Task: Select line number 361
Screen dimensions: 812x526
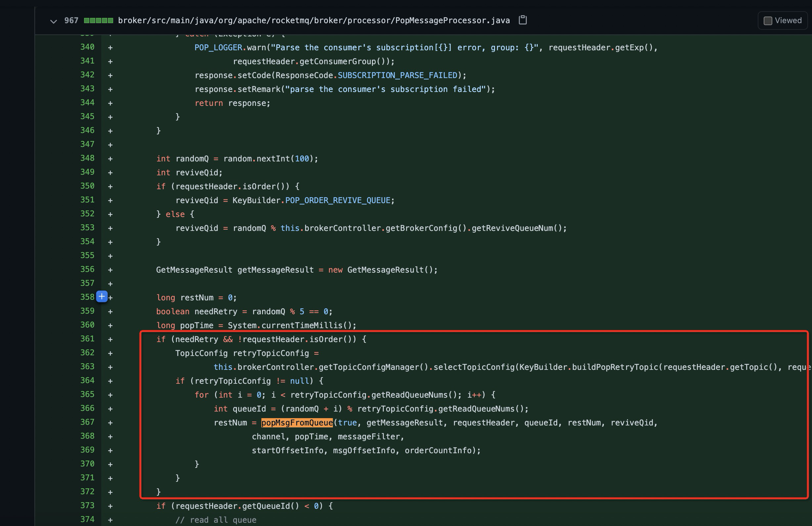Action: click(87, 339)
